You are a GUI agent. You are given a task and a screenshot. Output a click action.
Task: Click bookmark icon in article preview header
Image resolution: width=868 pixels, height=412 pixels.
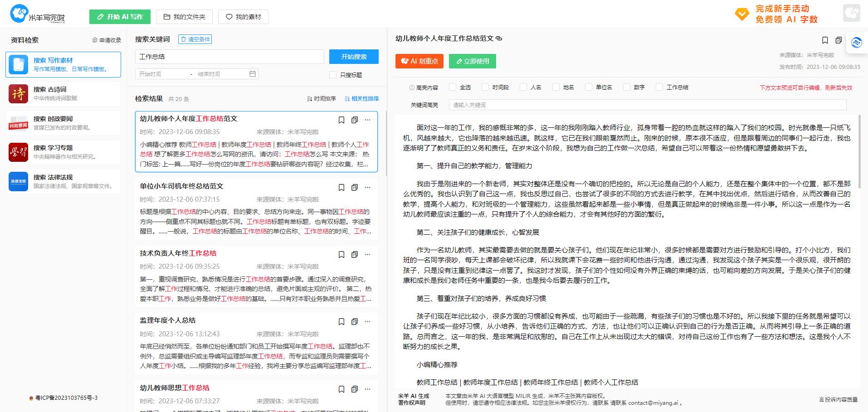pos(825,40)
